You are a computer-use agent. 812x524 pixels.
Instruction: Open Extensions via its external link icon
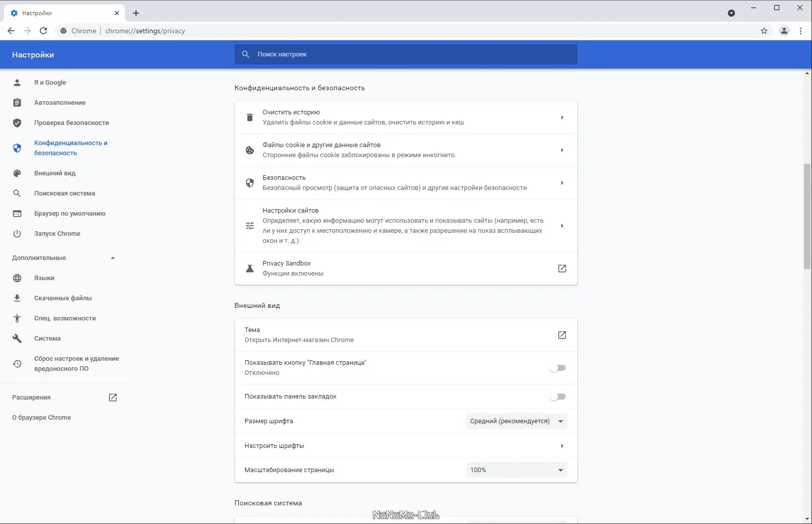[x=113, y=398]
